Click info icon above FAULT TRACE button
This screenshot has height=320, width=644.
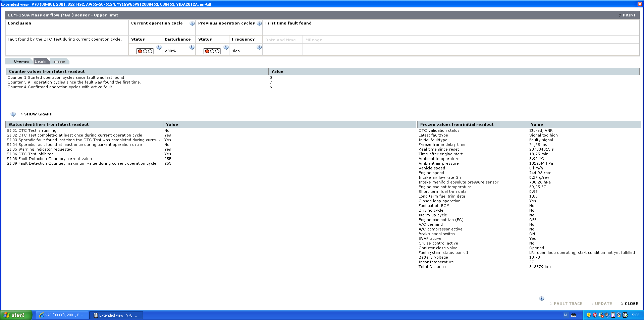(x=542, y=299)
